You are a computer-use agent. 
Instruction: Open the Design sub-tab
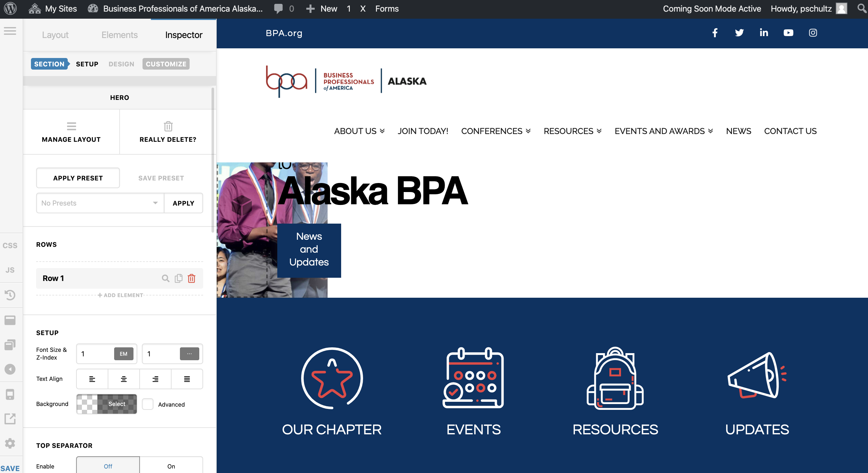[x=121, y=64]
